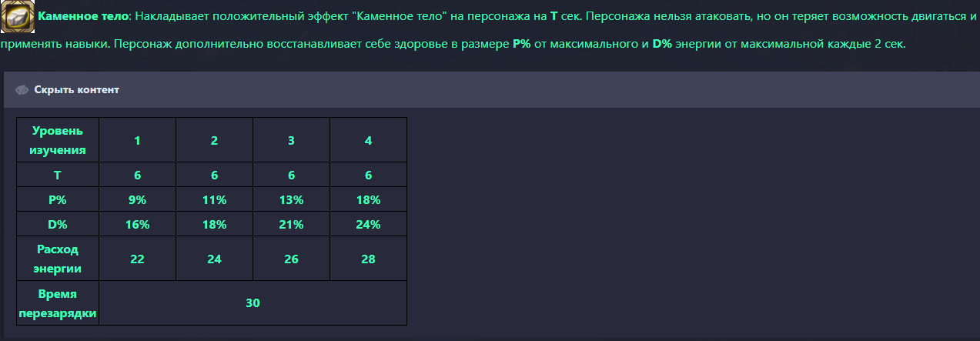The width and height of the screenshot is (980, 341).
Task: Click the P% row label cell
Action: 58,200
